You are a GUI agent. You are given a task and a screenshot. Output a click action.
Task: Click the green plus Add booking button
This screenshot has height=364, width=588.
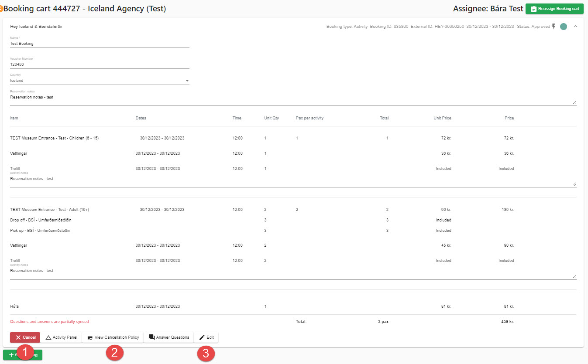pyautogui.click(x=23, y=355)
